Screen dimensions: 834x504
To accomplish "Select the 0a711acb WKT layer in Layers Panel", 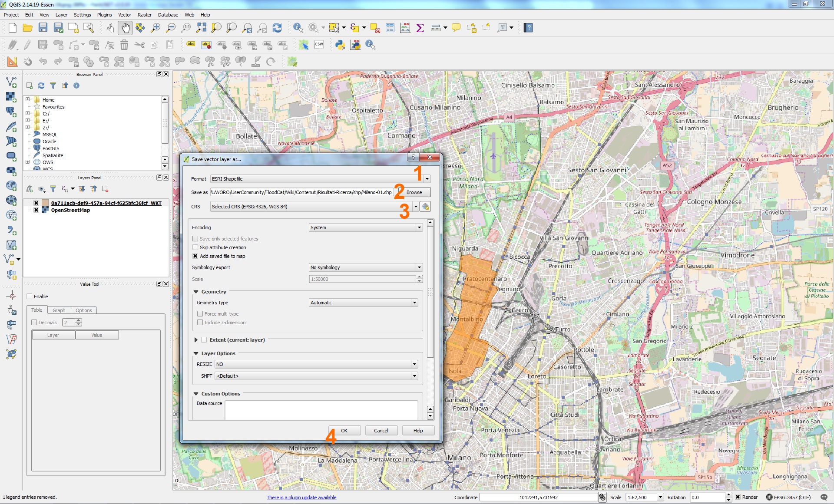I will 106,203.
